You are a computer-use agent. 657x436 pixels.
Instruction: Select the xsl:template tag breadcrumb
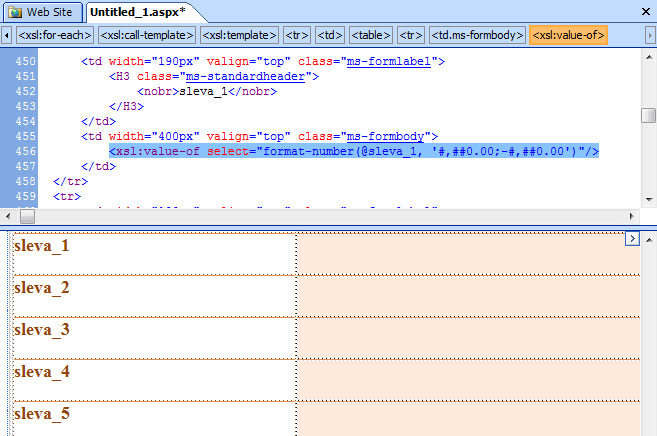click(x=239, y=35)
